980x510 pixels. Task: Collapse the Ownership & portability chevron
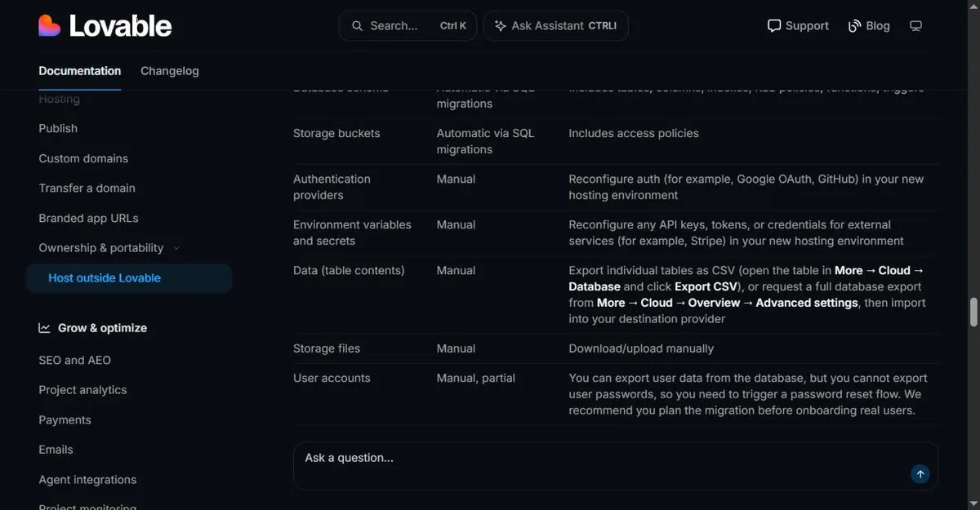[x=176, y=248]
